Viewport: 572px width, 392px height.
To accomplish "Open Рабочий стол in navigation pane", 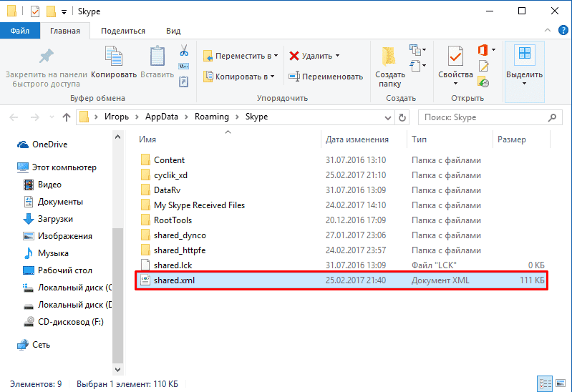I will click(58, 270).
